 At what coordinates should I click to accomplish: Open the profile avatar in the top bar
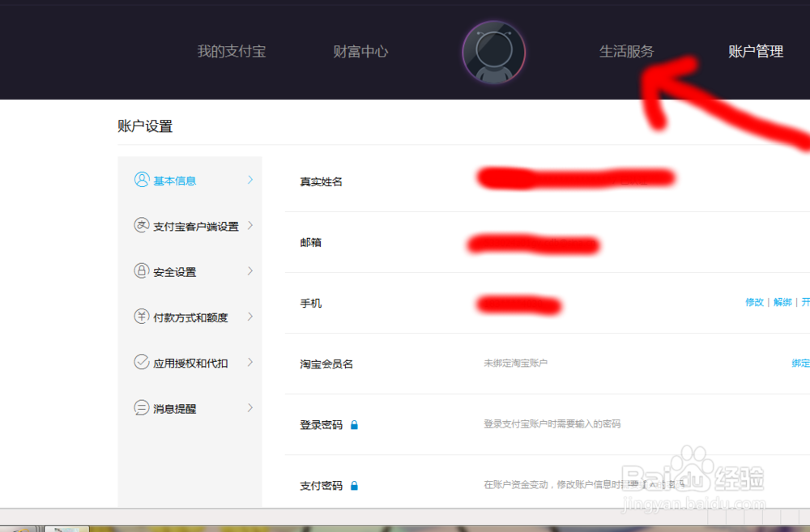click(494, 52)
